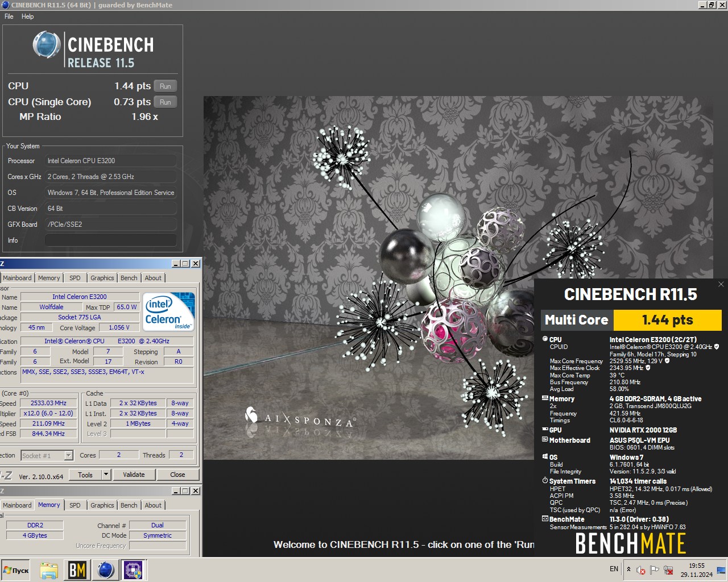Viewport: 728px width, 582px height.
Task: Click the shield icon after Max Core Frequency value
Action: pos(667,361)
